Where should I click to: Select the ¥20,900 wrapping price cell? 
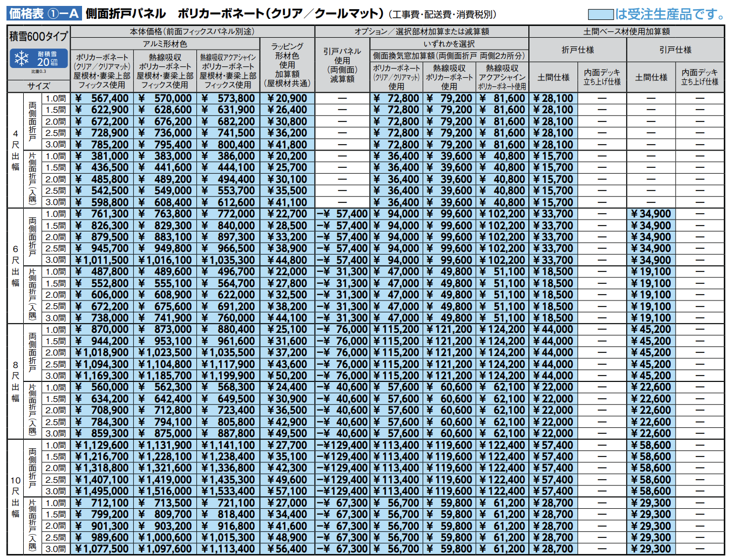coord(287,98)
